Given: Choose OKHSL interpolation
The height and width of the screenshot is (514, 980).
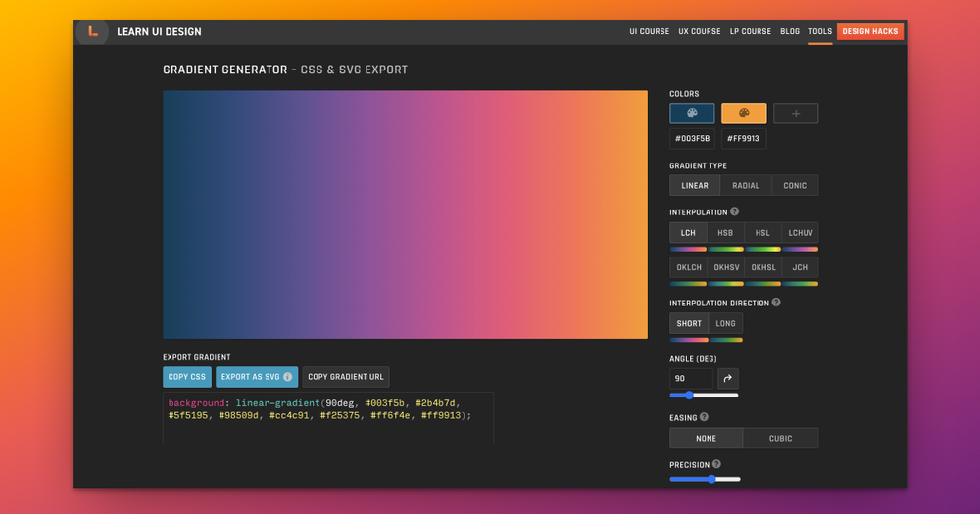Looking at the screenshot, I should 763,267.
